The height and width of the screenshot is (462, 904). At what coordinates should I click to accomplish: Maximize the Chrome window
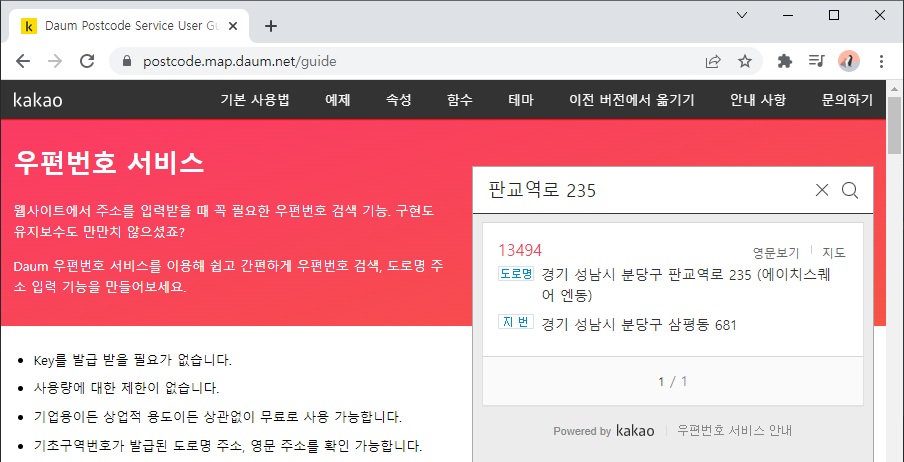pos(834,15)
